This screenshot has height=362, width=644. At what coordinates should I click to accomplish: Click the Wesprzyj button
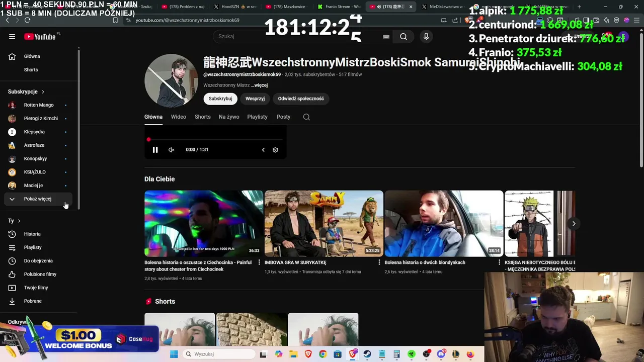255,99
